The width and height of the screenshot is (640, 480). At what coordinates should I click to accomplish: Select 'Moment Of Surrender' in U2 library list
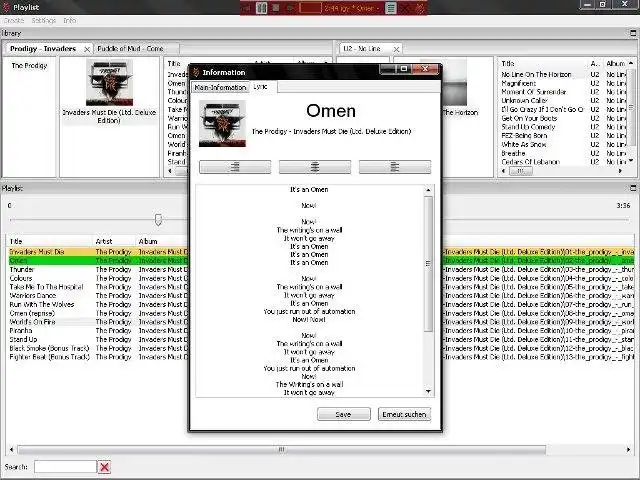pyautogui.click(x=533, y=92)
